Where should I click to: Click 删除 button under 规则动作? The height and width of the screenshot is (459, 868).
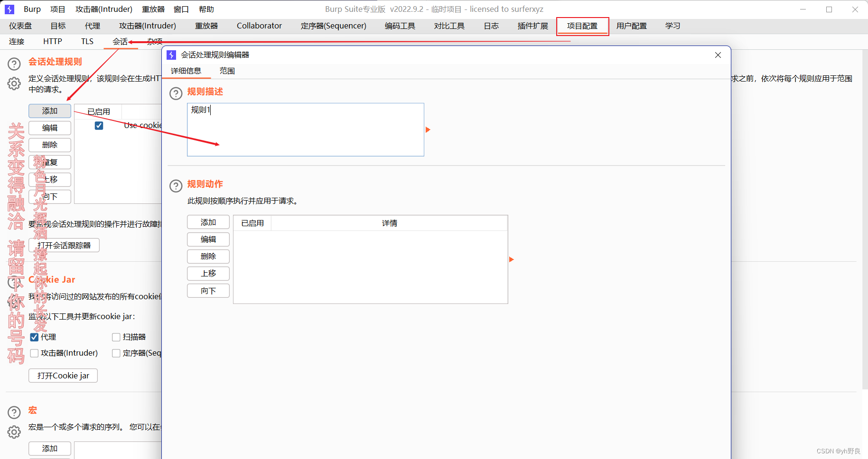click(x=208, y=257)
